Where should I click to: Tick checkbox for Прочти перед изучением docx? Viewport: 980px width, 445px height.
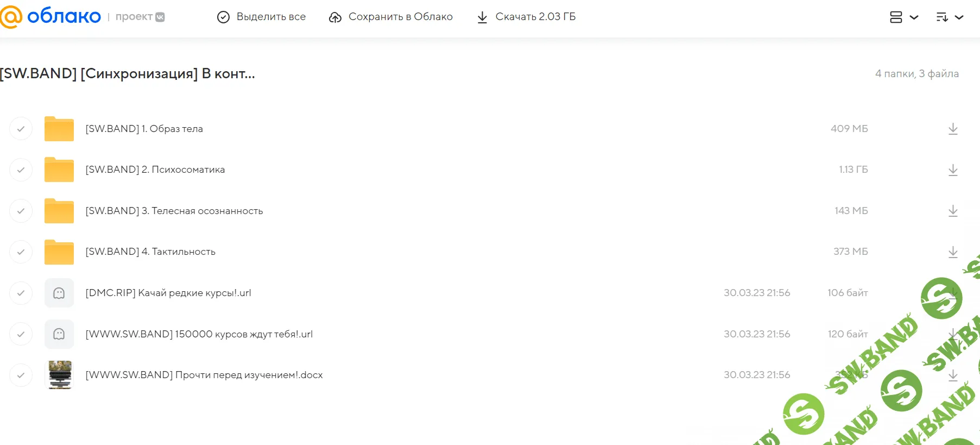21,375
